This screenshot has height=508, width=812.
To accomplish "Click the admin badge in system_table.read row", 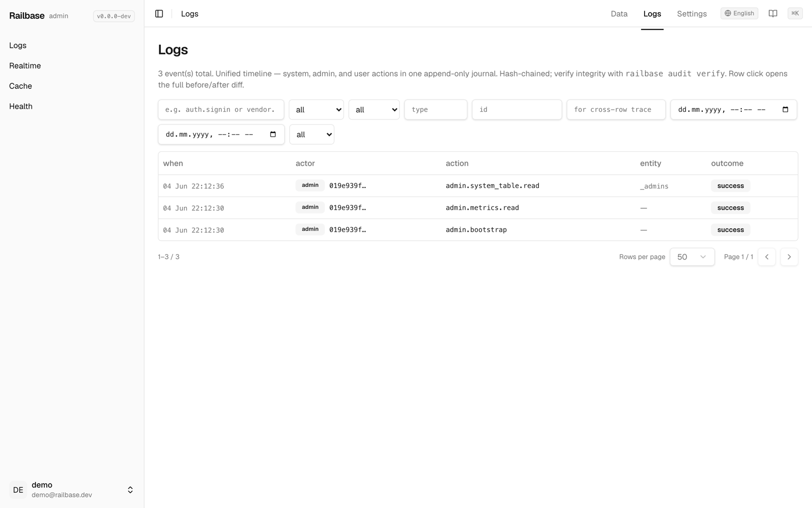I will [310, 185].
